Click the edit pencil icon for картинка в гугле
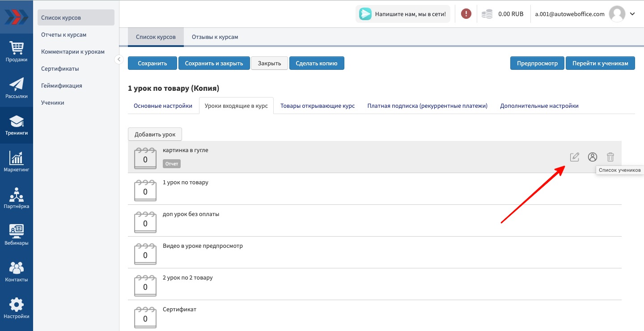This screenshot has height=331, width=644. 574,157
